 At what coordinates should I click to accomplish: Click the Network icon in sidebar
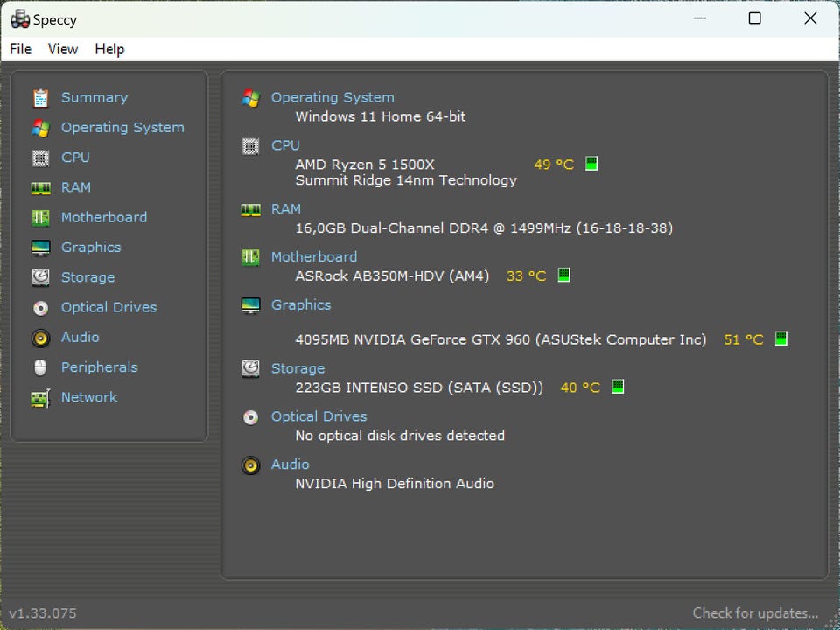point(40,398)
